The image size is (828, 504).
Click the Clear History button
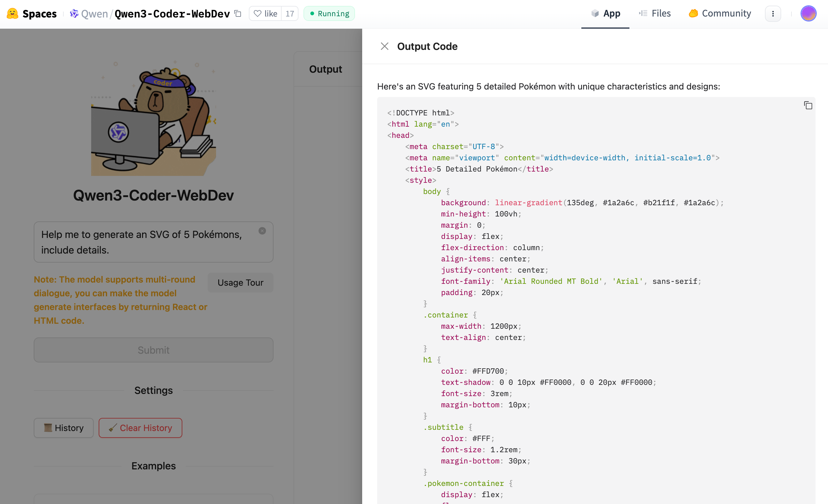click(x=140, y=428)
